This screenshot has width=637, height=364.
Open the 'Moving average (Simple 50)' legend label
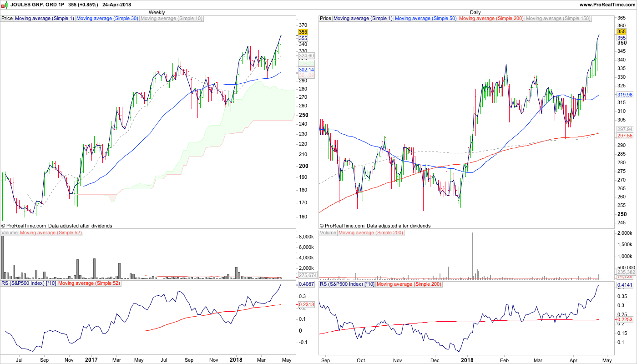point(426,19)
